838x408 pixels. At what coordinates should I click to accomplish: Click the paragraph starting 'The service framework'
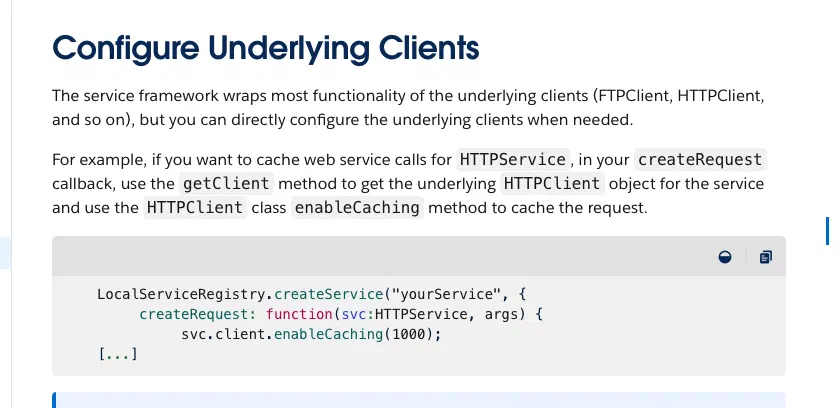[408, 108]
